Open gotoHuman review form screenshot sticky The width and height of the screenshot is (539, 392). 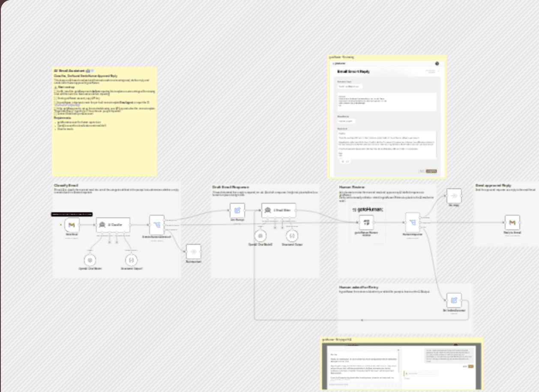tap(387, 116)
